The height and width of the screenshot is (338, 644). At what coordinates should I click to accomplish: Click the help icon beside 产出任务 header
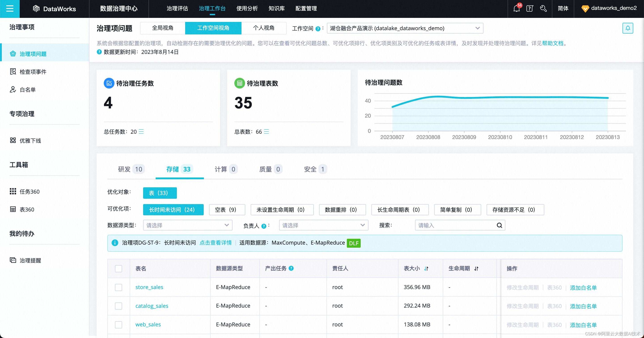coord(291,268)
